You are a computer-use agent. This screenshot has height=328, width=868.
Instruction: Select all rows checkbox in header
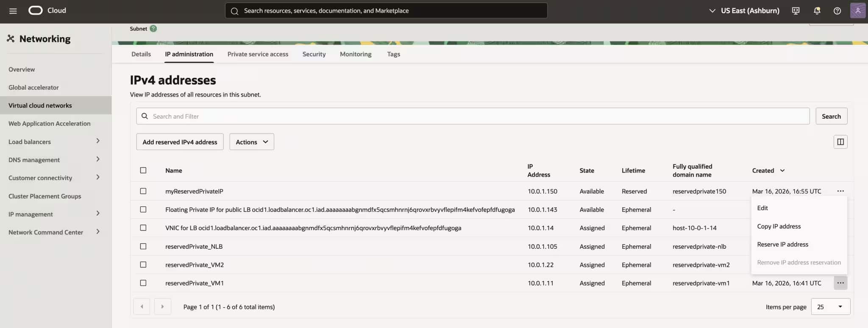pos(143,170)
